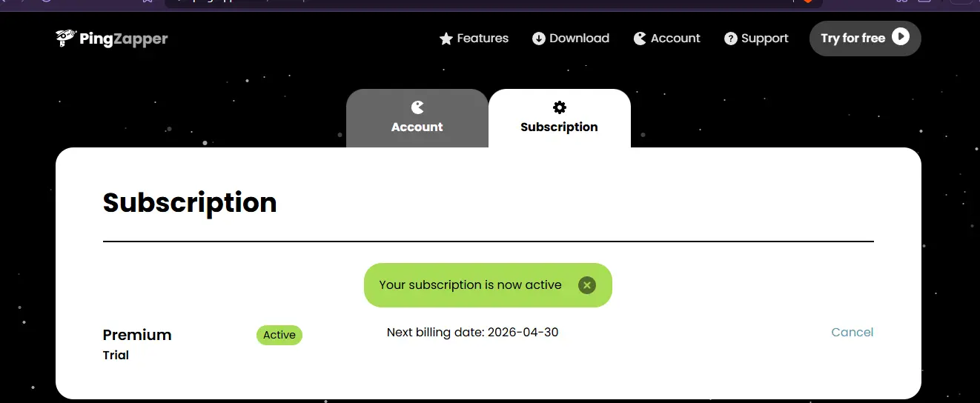
Task: Click the Brave shield icon in address bar
Action: pos(808,1)
